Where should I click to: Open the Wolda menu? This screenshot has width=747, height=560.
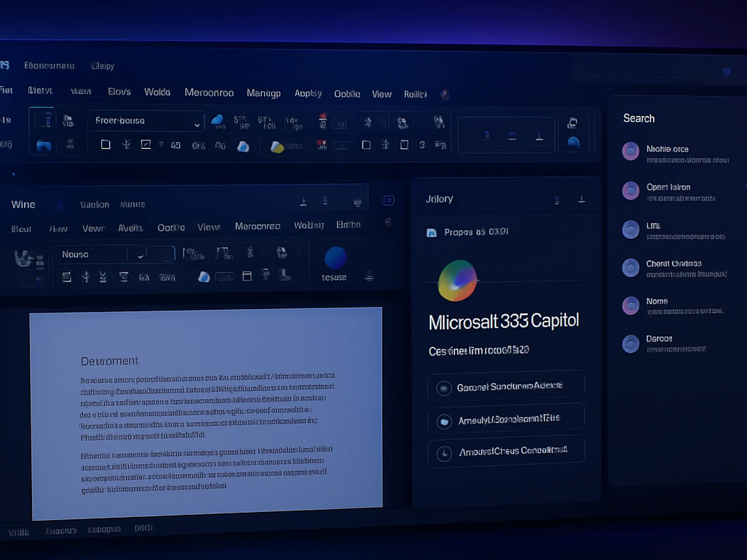[x=157, y=92]
